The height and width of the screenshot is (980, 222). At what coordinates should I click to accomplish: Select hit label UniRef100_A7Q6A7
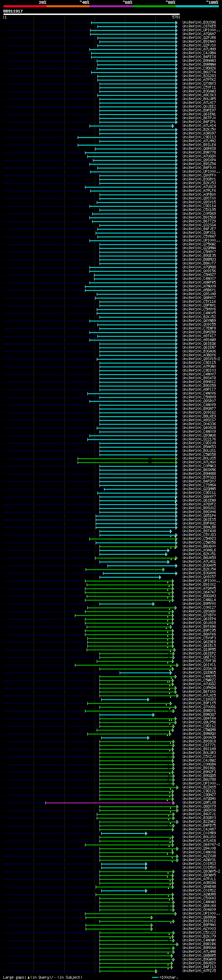click(199, 34)
